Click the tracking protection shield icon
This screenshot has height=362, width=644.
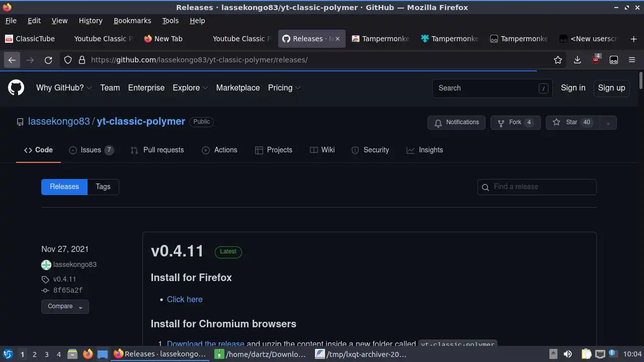[68, 60]
